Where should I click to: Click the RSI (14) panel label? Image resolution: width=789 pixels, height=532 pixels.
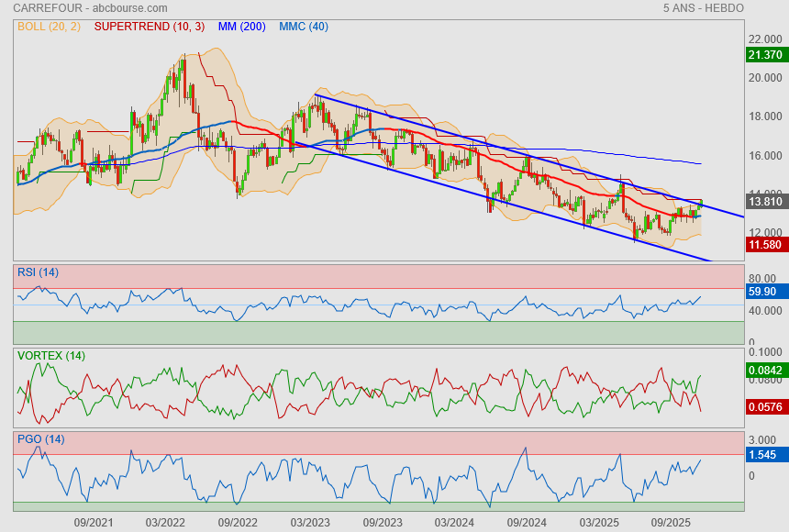pos(39,272)
